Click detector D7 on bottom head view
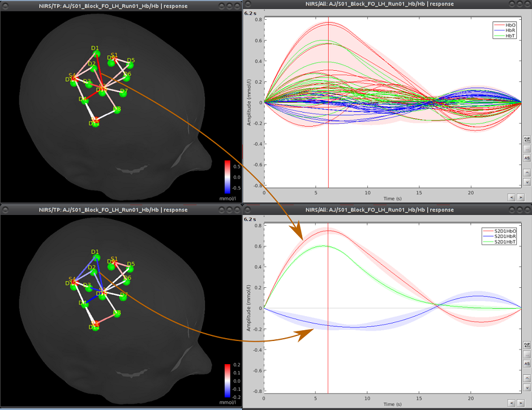 tap(123, 297)
